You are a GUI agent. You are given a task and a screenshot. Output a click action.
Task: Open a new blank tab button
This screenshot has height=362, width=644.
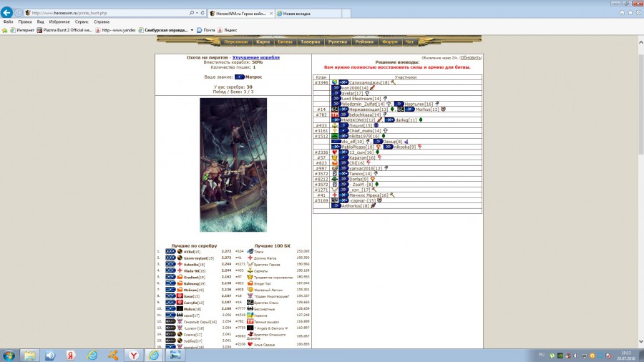pyautogui.click(x=346, y=14)
